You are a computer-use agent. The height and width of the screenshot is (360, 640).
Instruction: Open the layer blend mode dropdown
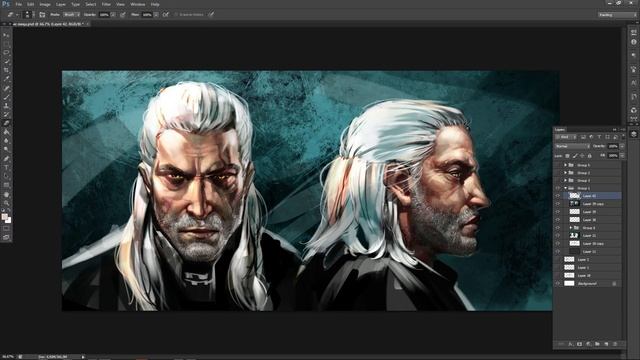572,146
